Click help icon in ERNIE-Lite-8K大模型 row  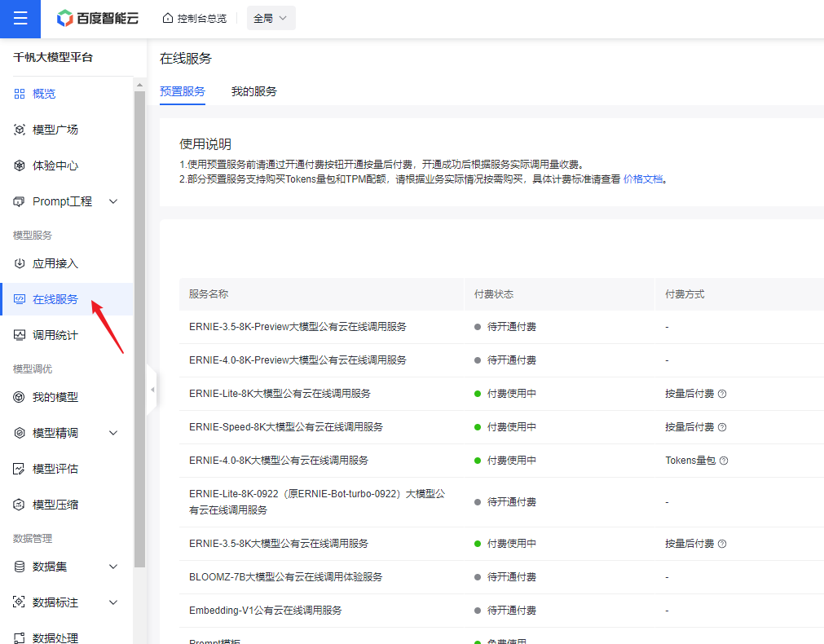pos(722,394)
